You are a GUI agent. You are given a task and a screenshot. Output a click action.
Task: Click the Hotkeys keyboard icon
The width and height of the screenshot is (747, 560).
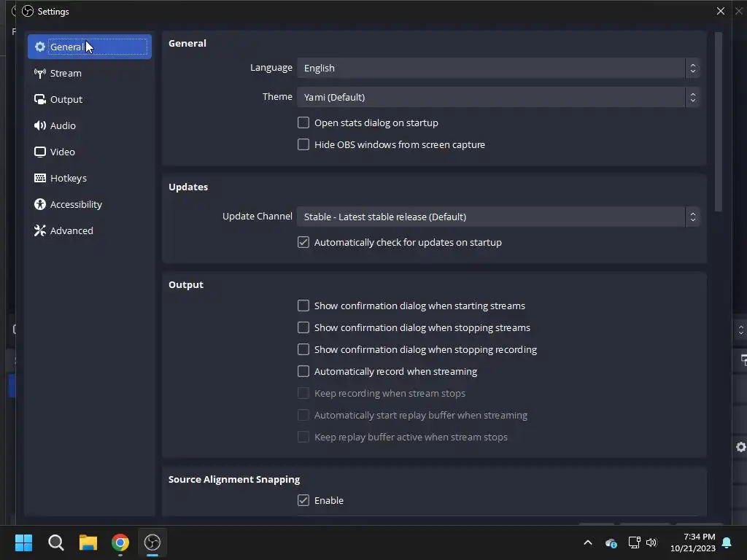coord(40,178)
